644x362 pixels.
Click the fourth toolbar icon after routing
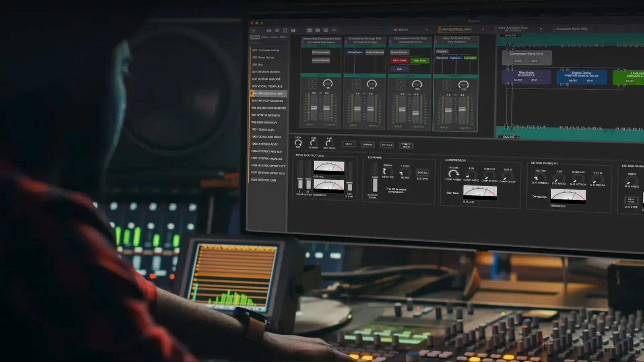[x=293, y=30]
